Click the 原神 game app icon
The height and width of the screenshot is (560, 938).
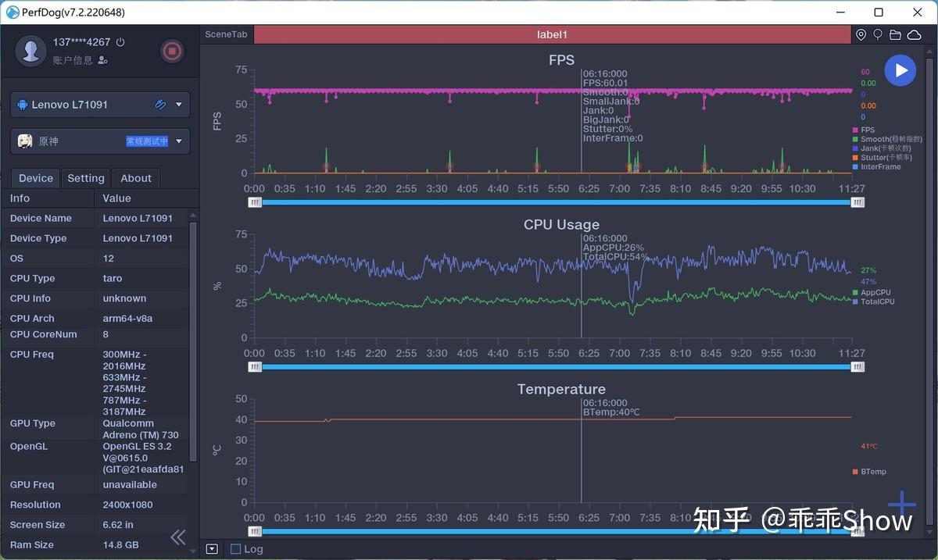(x=25, y=141)
